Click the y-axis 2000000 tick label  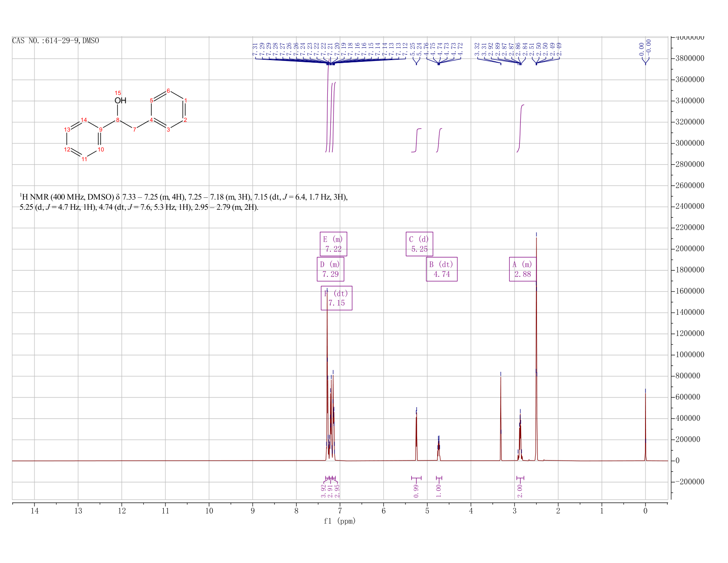point(690,249)
